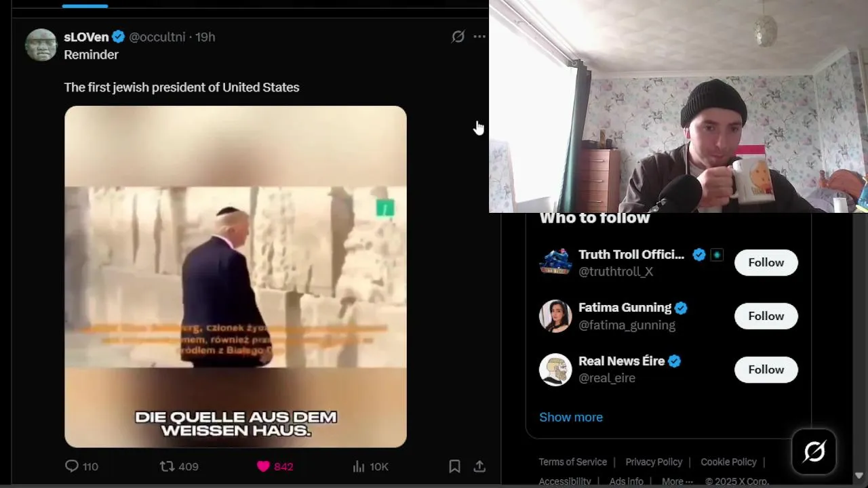Open the Terms of Service link
This screenshot has height=488, width=868.
click(x=573, y=462)
